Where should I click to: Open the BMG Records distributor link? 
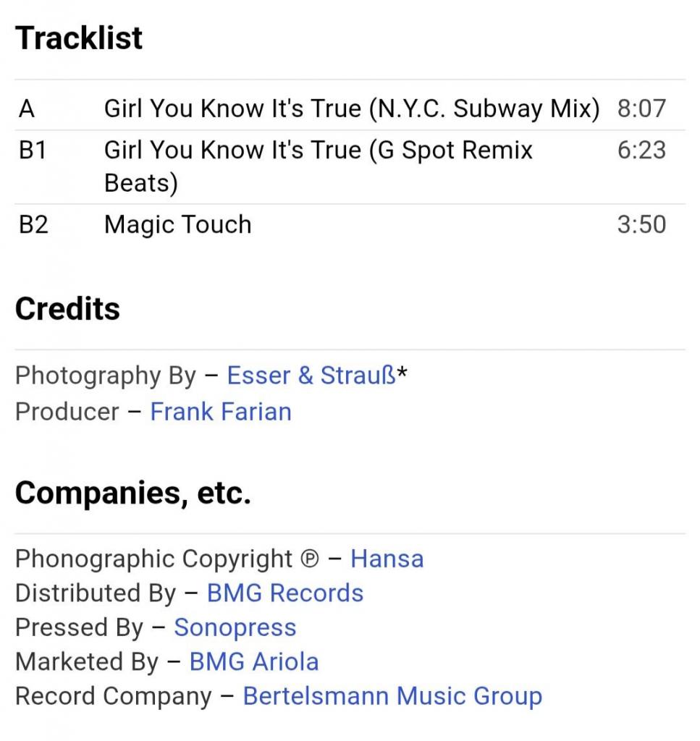click(285, 593)
